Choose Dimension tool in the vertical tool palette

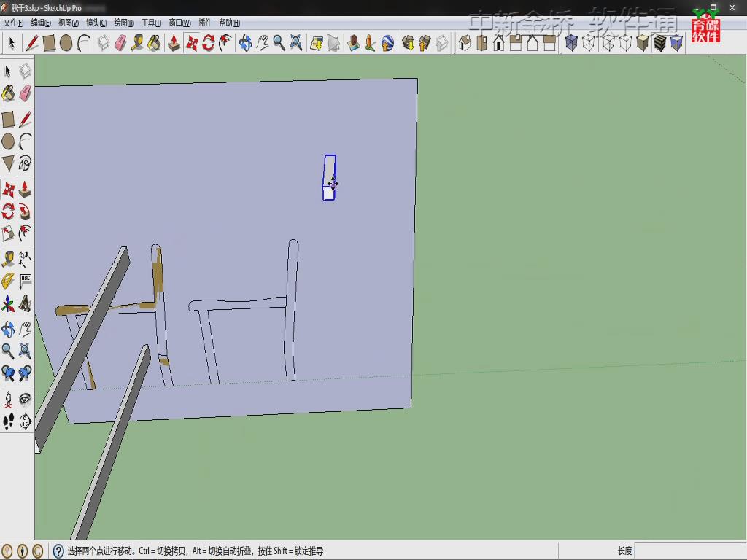(25, 259)
